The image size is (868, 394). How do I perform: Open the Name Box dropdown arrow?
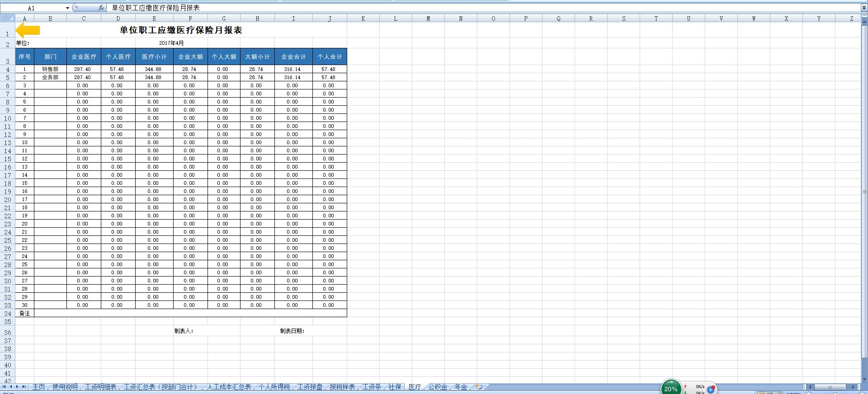tap(67, 8)
